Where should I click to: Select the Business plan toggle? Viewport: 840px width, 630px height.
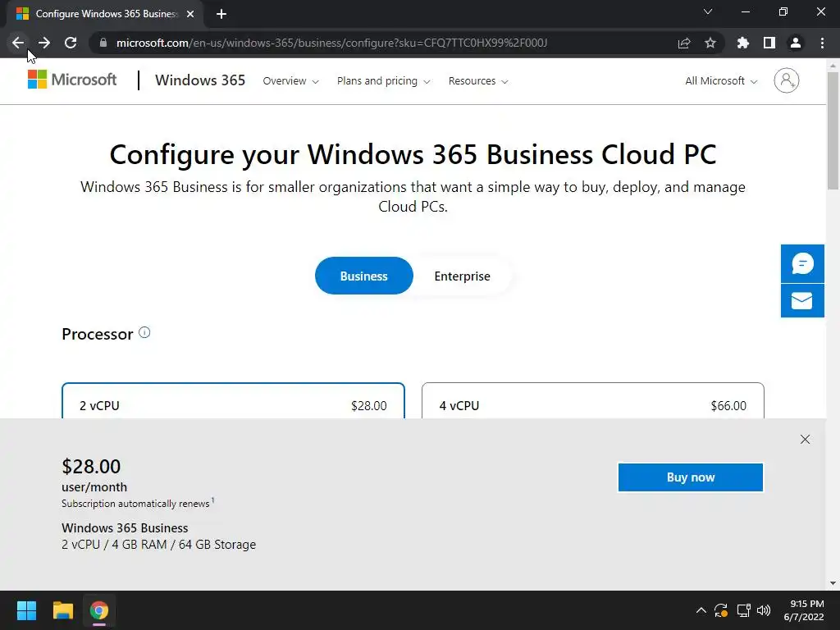coord(363,276)
